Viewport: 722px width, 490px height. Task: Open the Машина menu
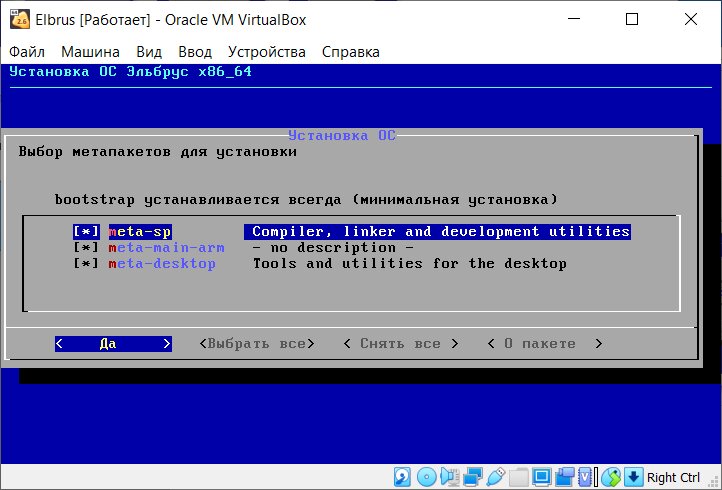90,52
